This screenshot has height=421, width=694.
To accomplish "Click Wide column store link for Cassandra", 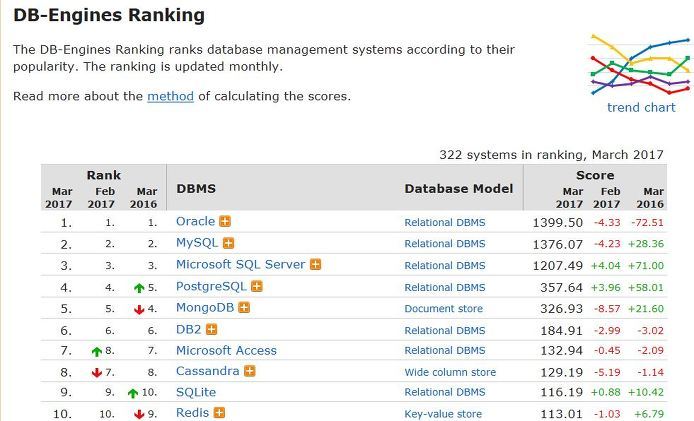I will [450, 372].
